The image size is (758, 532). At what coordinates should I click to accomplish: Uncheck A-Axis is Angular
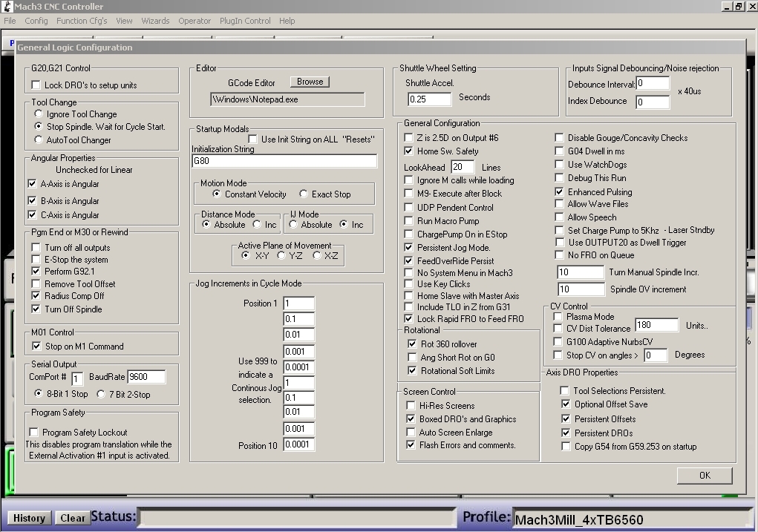click(x=32, y=184)
